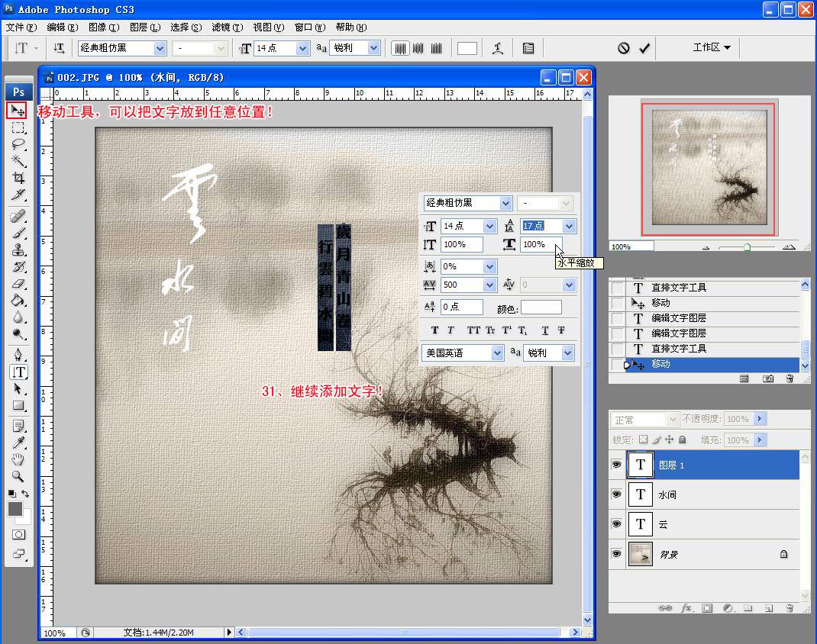The image size is (817, 644).
Task: Click the top-align text button in options bar
Action: coord(399,48)
